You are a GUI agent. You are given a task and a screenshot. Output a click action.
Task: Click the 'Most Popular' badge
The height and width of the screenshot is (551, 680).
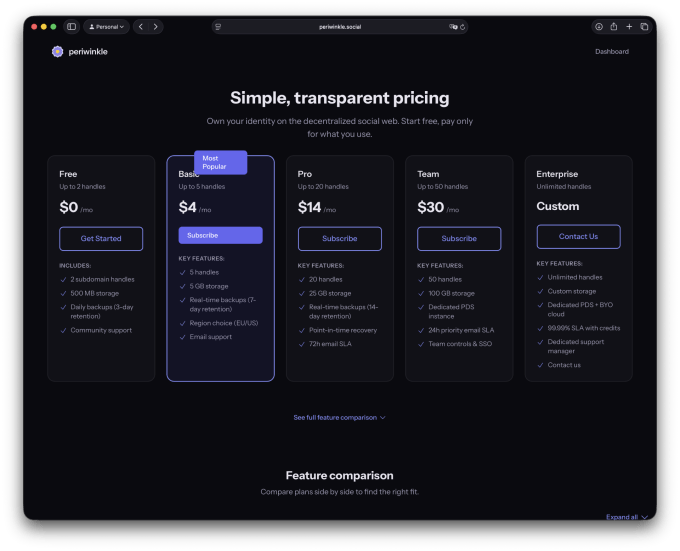click(x=220, y=162)
